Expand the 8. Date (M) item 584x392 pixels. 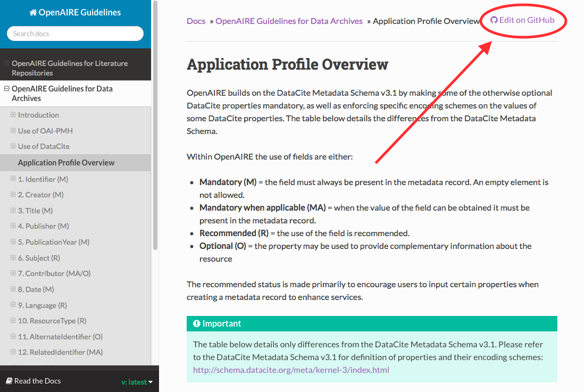[x=13, y=289]
